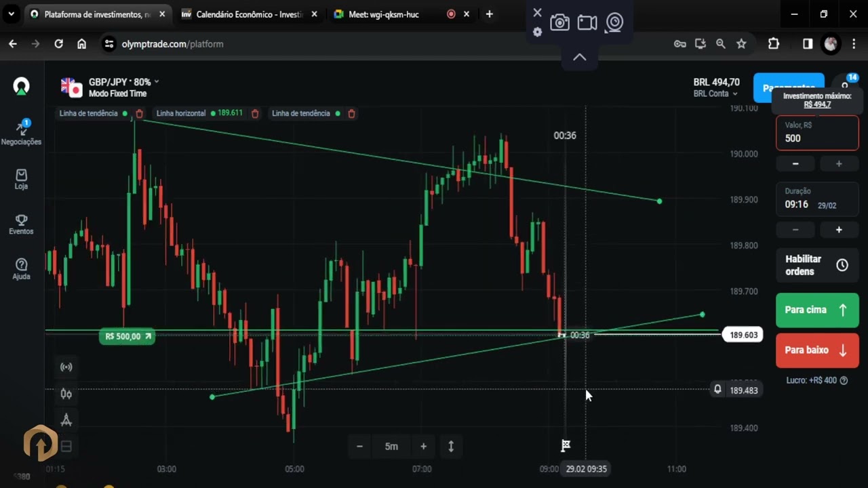Screen dimensions: 868x488
Task: Open the Negociações trades panel
Action: coord(21,133)
